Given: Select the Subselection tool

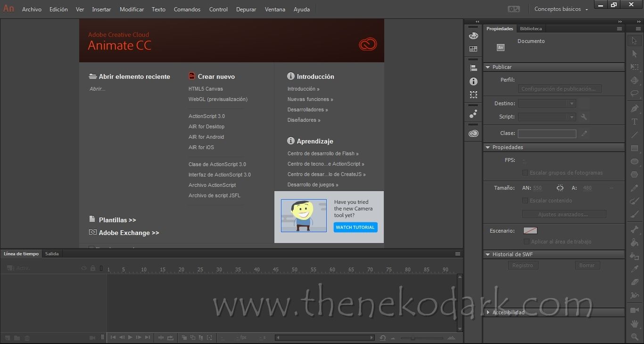Looking at the screenshot, I should click(635, 54).
